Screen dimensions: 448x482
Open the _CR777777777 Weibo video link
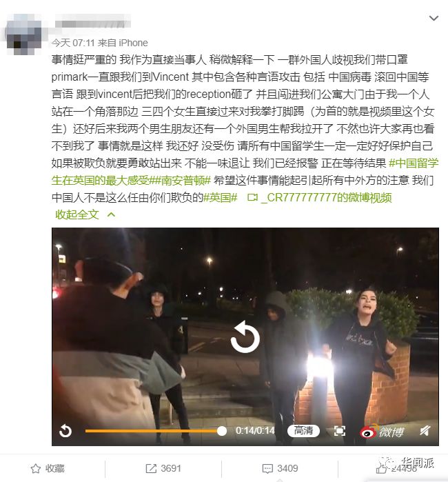(319, 197)
